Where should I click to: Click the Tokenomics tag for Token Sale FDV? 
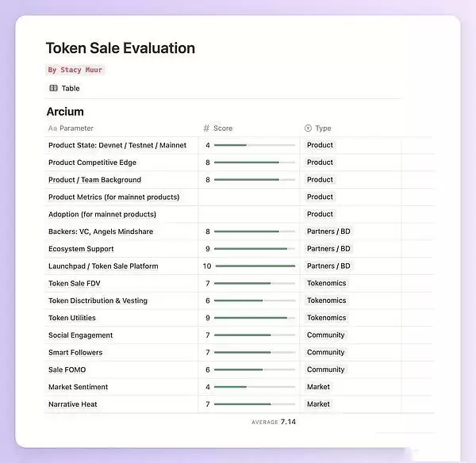click(x=326, y=283)
